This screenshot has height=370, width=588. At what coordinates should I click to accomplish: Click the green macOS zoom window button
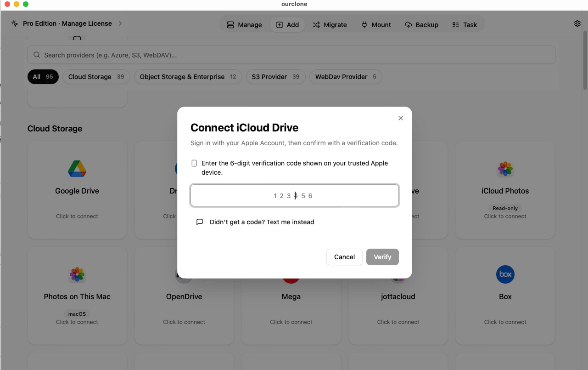click(26, 4)
